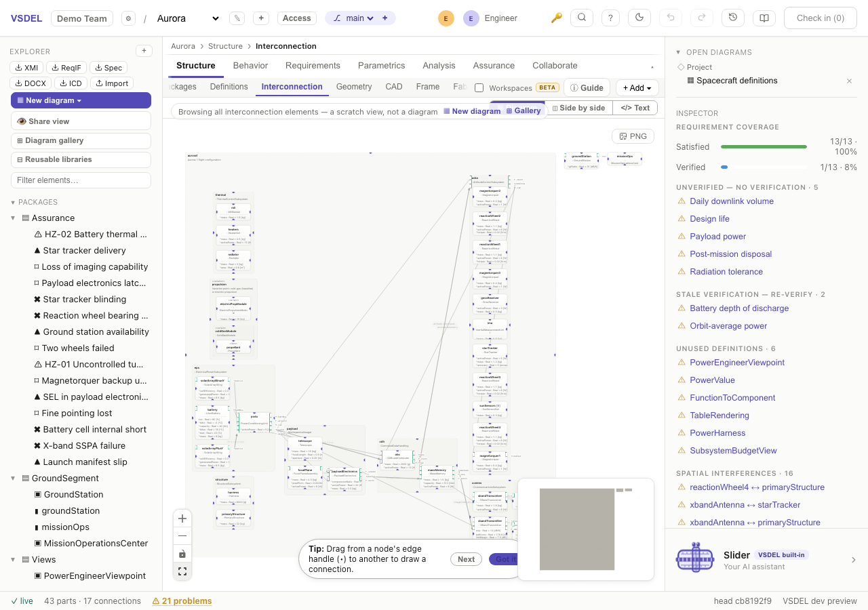The image size is (868, 610).
Task: Open the Add dropdown menu
Action: pos(637,87)
